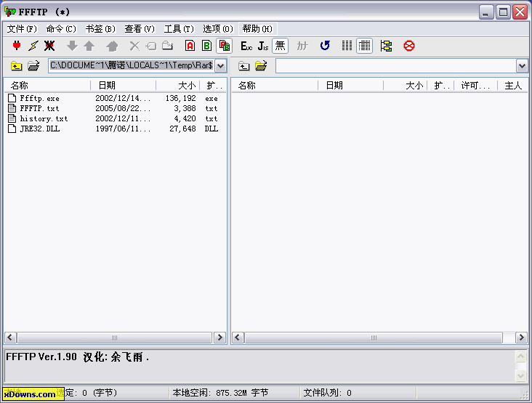Select JRE32.DLL in local list
Viewport: 532px width, 403px height.
[40, 129]
